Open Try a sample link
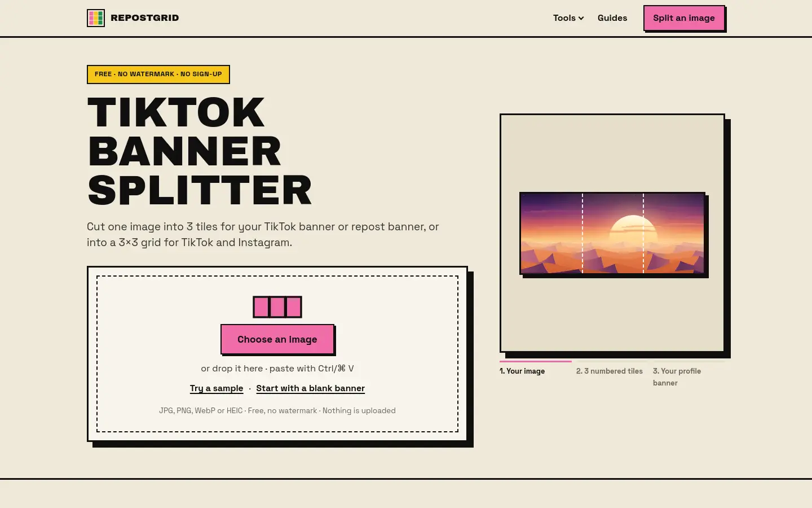This screenshot has width=812, height=508. pyautogui.click(x=217, y=388)
